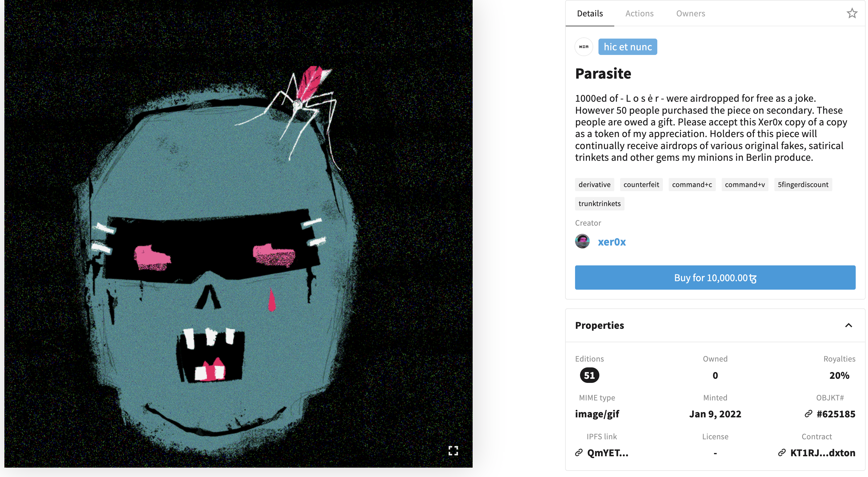Buy the piece for 10,000.00 tez
Viewport: 868px width, 477px height.
coord(715,278)
